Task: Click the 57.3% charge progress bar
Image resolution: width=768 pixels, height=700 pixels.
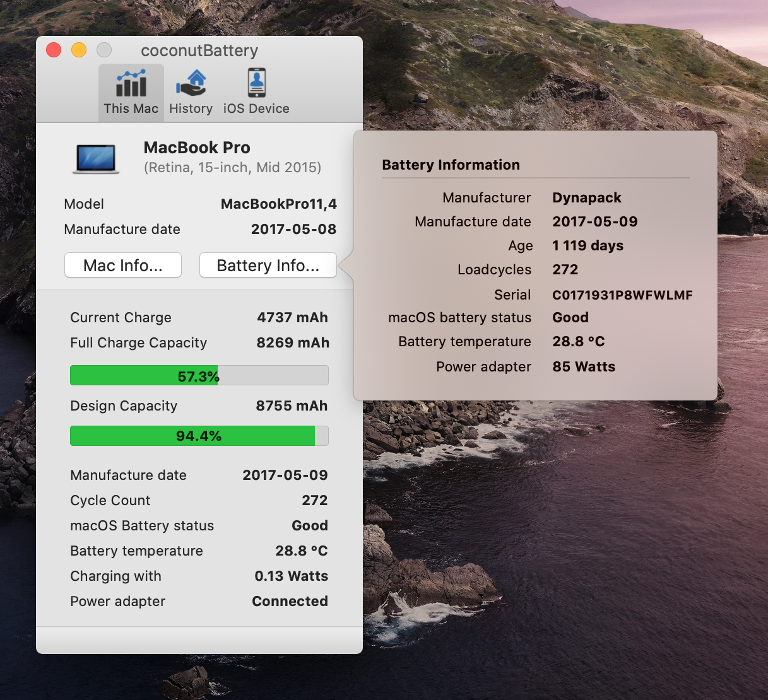Action: coord(199,376)
